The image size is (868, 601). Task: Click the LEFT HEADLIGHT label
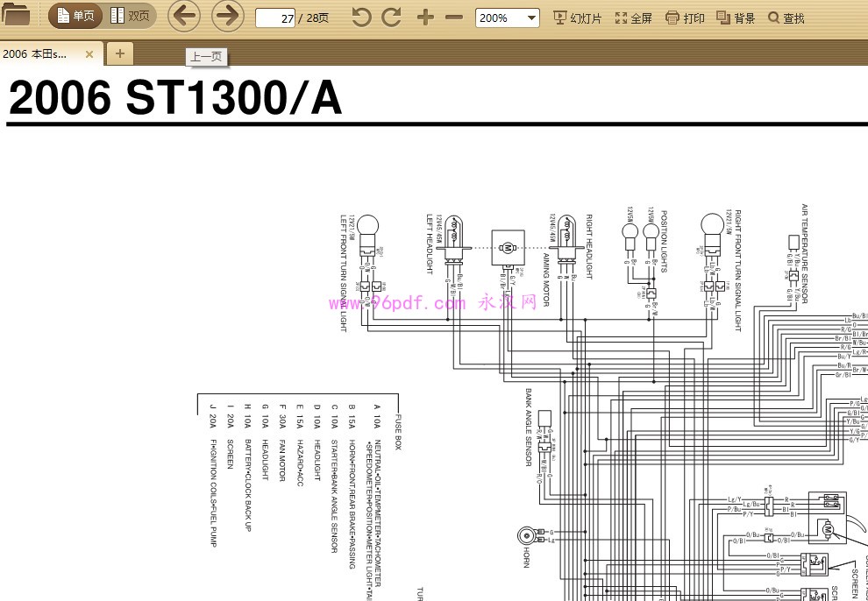(x=429, y=244)
